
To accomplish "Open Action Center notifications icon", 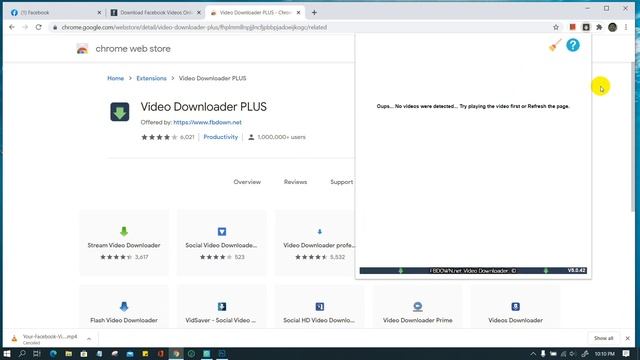I will coord(626,354).
